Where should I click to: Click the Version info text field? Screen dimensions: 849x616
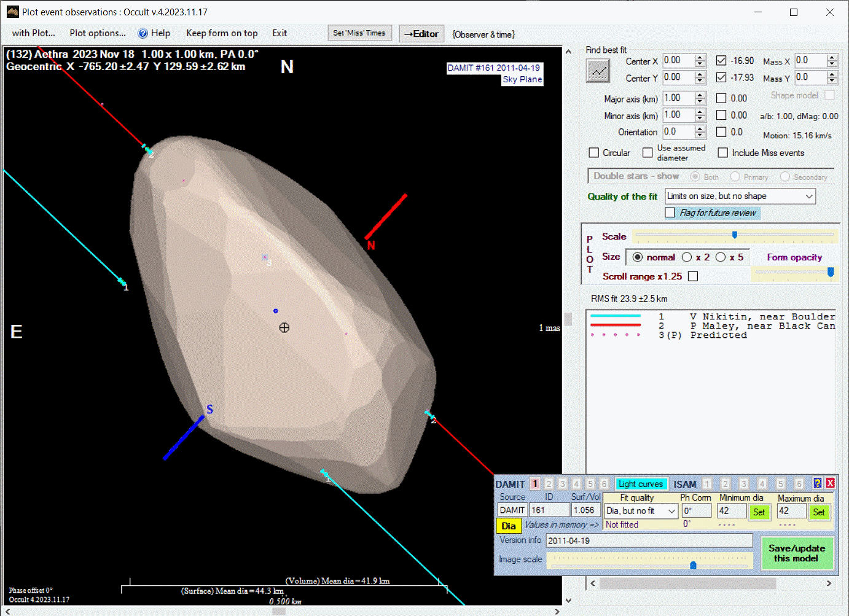click(649, 540)
